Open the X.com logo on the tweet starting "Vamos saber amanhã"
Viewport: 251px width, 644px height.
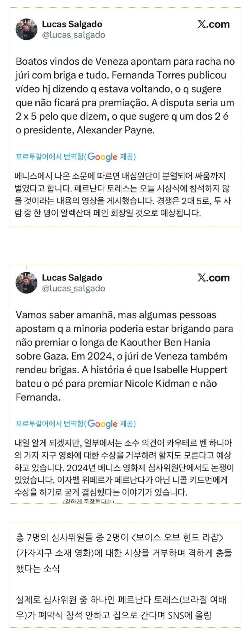click(x=213, y=278)
